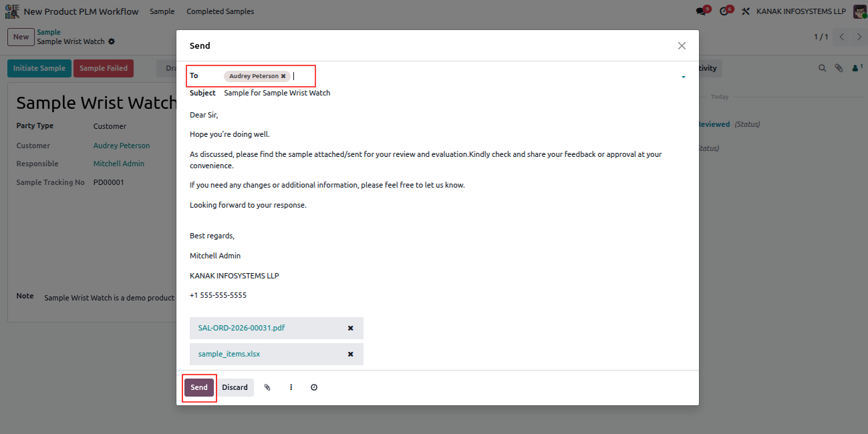Go to the next record arrow
The height and width of the screenshot is (434, 868).
[860, 37]
